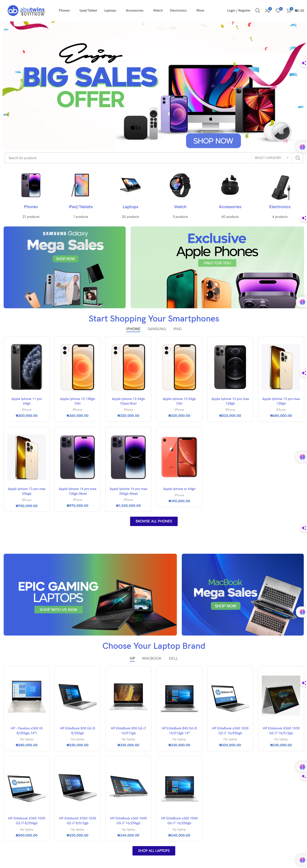Switch to the SAMSUNG smartphones tab
Screen dimensions: 307x868
pyautogui.click(x=157, y=329)
